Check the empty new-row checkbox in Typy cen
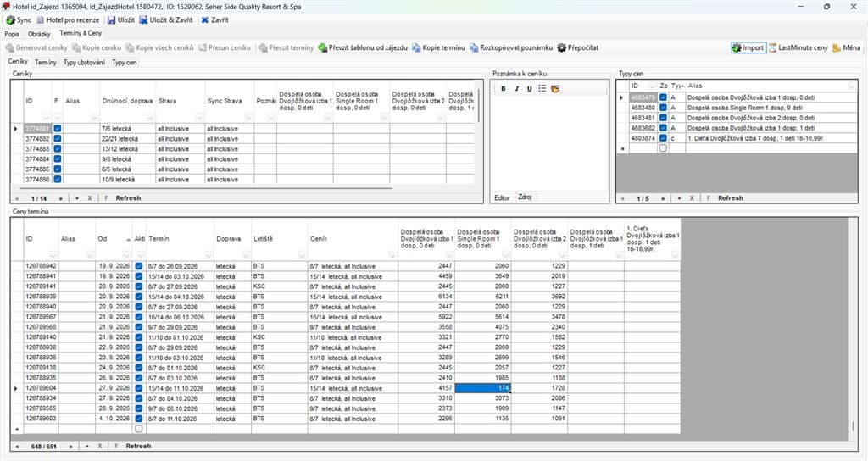This screenshot has height=461, width=868. tap(663, 148)
